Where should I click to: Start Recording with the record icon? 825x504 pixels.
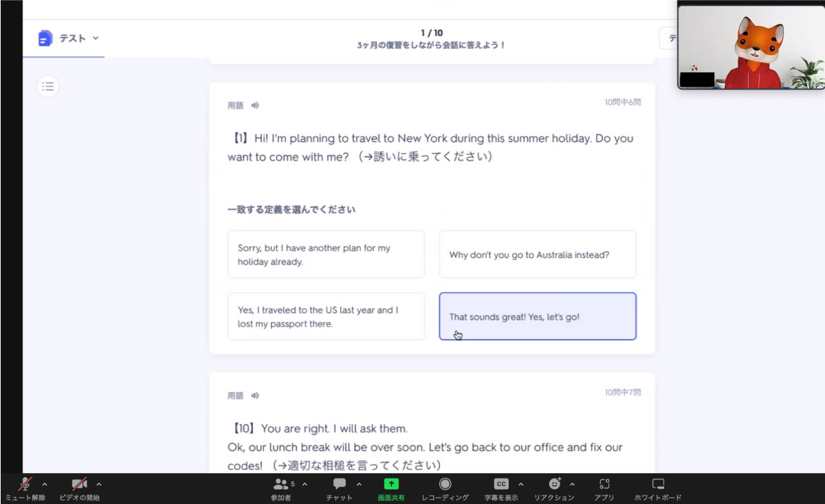tap(445, 484)
